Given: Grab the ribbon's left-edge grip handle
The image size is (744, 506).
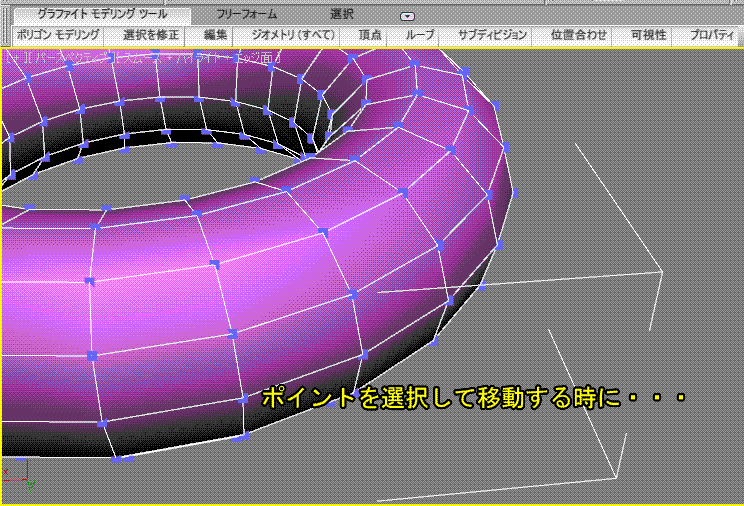Looking at the screenshot, I should point(6,26).
